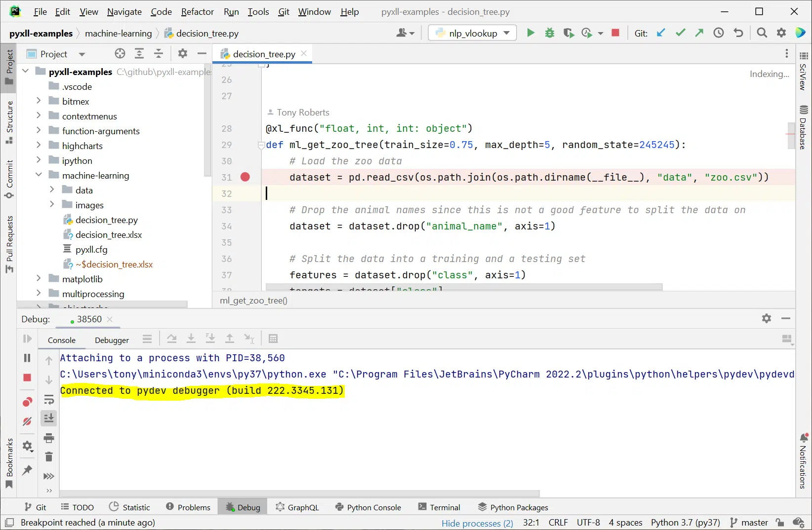812x530 pixels.
Task: Push commits with the green arrow
Action: click(x=699, y=33)
